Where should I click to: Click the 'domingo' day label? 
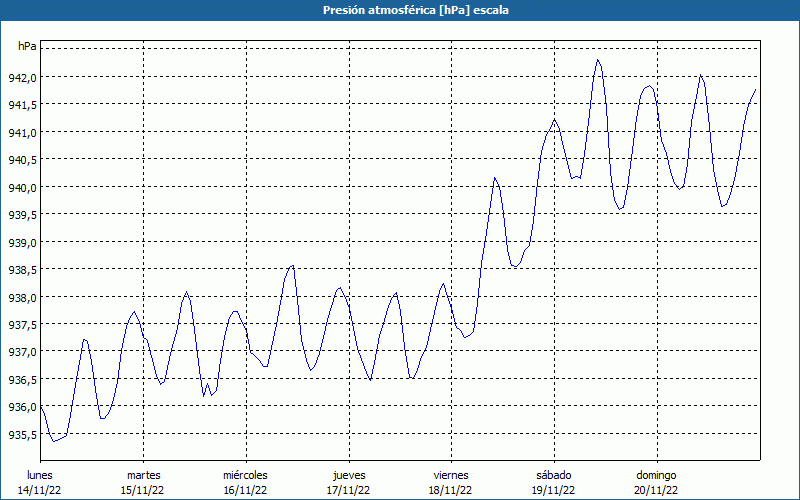656,475
